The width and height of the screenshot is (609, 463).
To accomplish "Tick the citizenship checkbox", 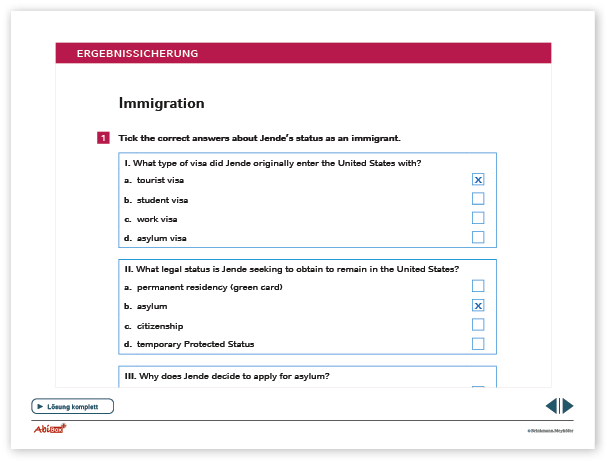I will tap(478, 325).
